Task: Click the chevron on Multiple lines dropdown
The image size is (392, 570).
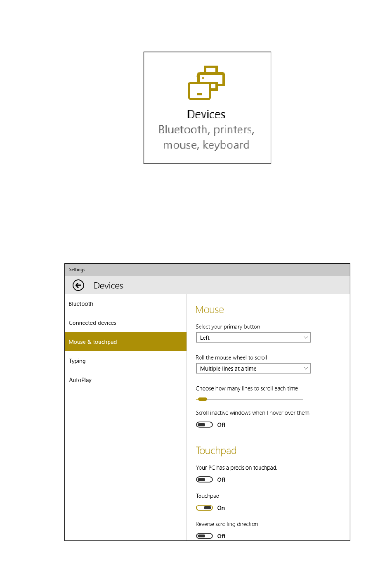Action: (305, 369)
